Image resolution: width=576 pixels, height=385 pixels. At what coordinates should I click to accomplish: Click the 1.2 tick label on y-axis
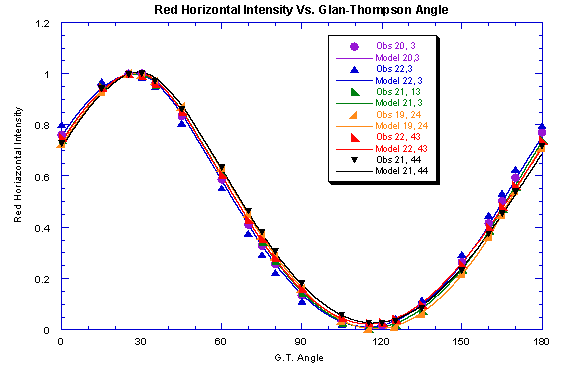(42, 24)
